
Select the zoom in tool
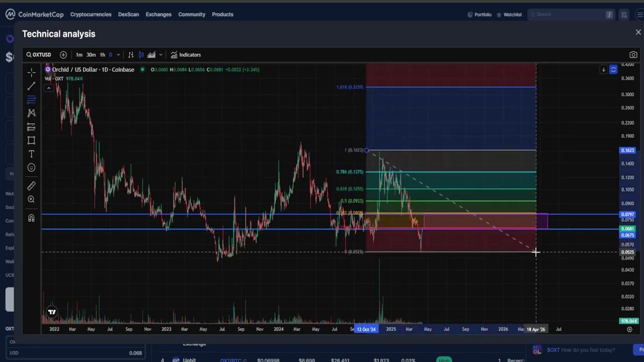tap(31, 200)
